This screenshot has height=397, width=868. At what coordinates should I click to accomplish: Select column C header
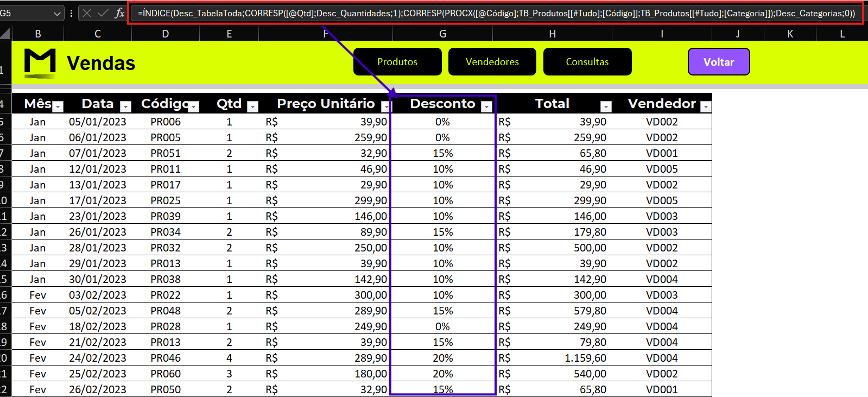point(98,34)
